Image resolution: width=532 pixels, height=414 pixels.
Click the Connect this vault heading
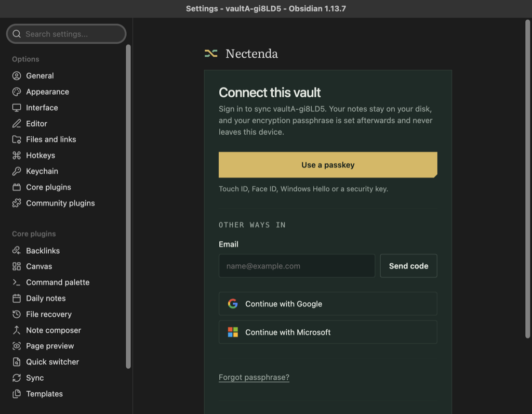coord(270,93)
